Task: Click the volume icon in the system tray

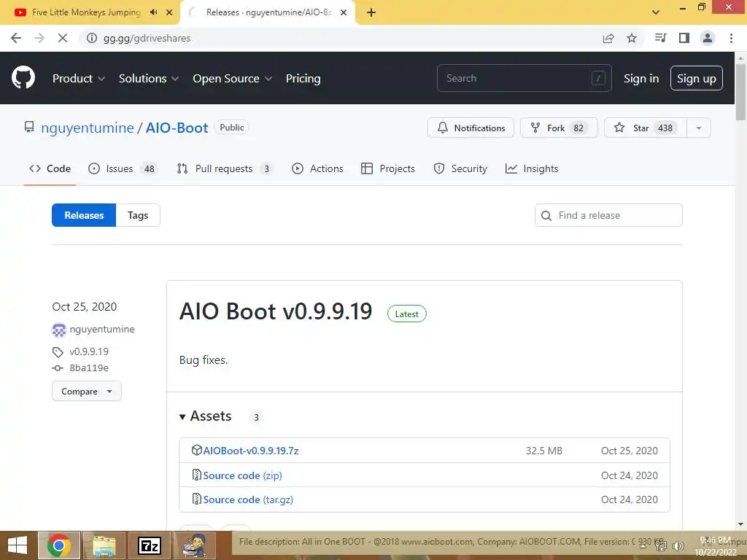Action: [678, 545]
